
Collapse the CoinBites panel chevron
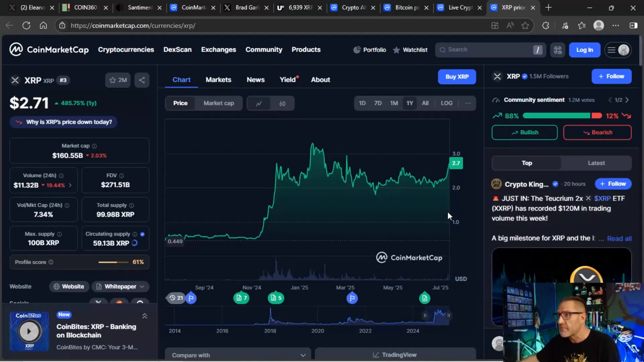pyautogui.click(x=145, y=316)
